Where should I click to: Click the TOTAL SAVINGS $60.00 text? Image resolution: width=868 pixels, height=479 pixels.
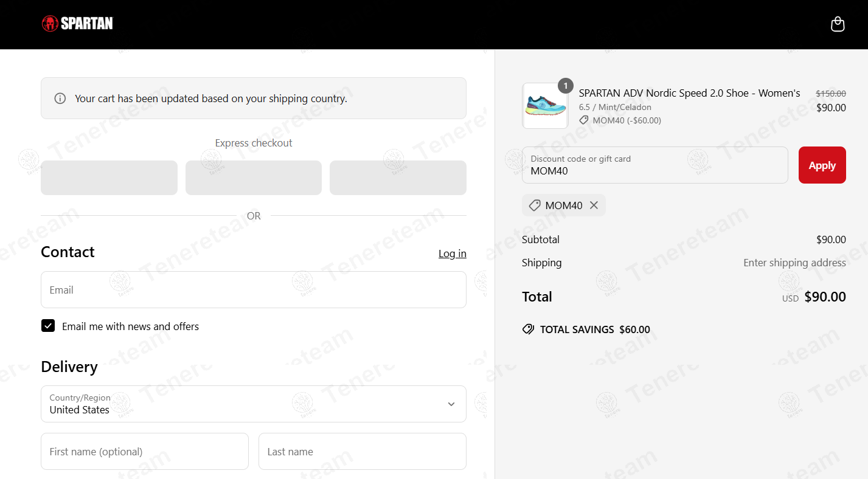[595, 329]
